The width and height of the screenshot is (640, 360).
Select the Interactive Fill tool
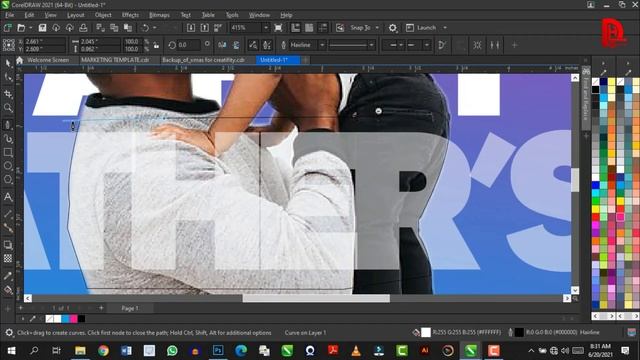[x=8, y=290]
